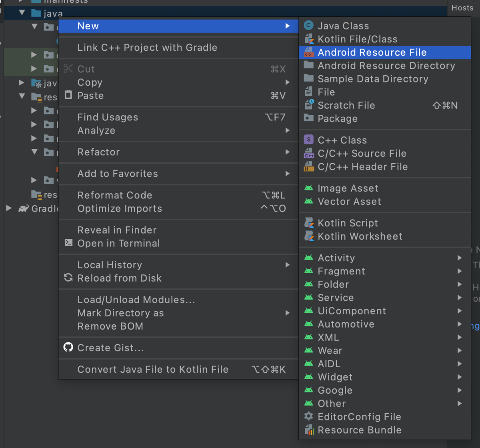The image size is (480, 448).
Task: Open the Fragment submenu arrow
Action: tap(460, 271)
